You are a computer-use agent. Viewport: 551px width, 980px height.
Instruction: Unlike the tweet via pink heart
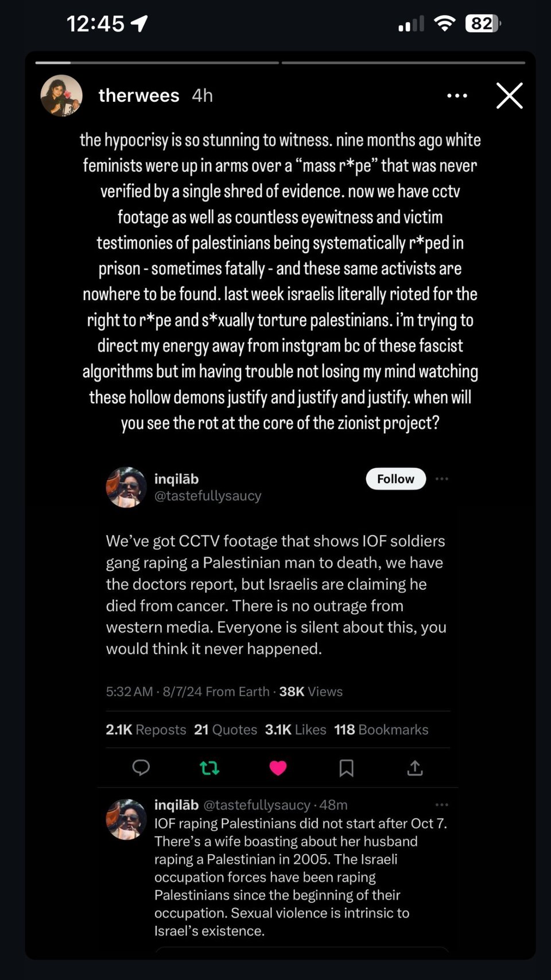click(278, 768)
